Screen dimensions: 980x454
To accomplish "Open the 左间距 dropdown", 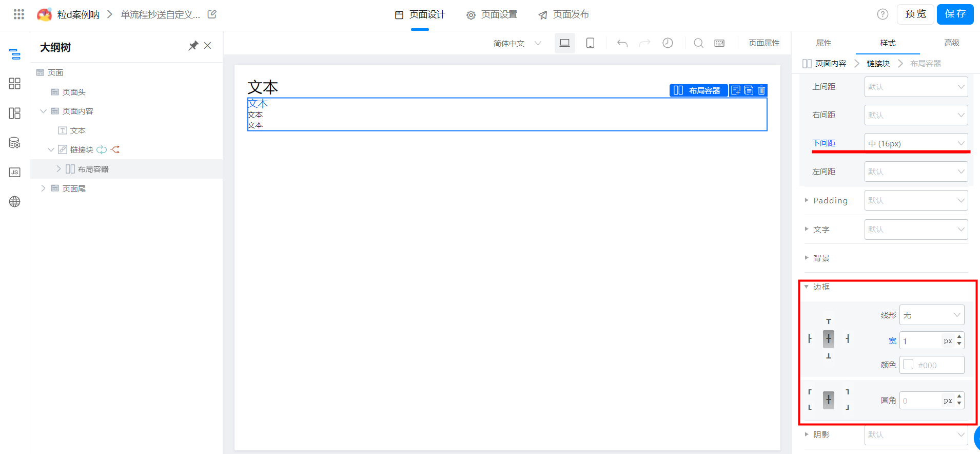I will [x=916, y=172].
